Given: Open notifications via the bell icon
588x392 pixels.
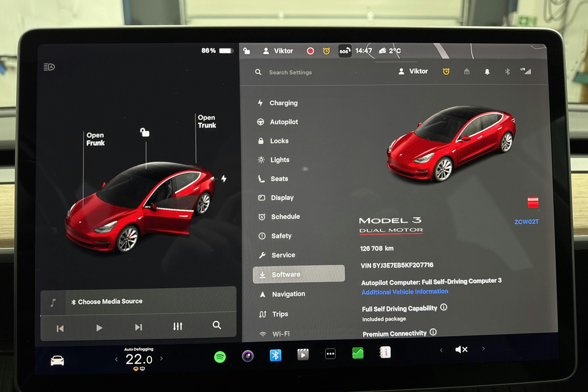Looking at the screenshot, I should (487, 72).
